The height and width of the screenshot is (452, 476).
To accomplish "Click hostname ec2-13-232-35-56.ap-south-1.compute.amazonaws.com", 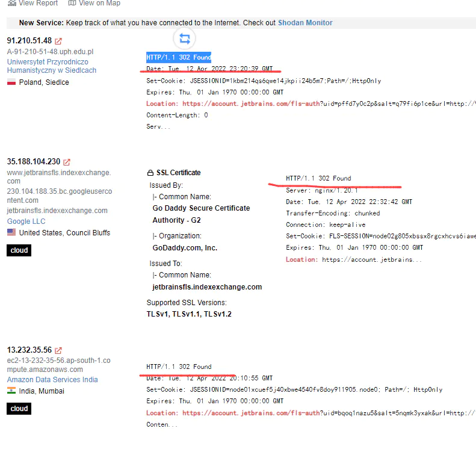I will click(x=58, y=365).
